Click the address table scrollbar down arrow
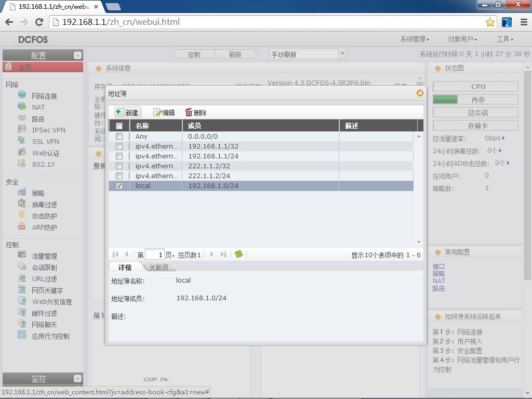The height and width of the screenshot is (399, 532). [419, 242]
